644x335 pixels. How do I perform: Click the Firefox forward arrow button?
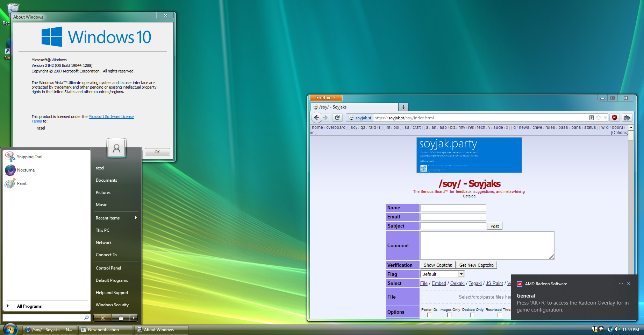[325, 118]
